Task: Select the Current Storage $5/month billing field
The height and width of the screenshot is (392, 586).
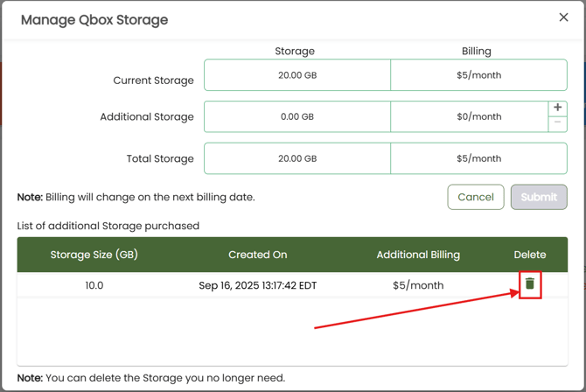Action: (x=478, y=75)
